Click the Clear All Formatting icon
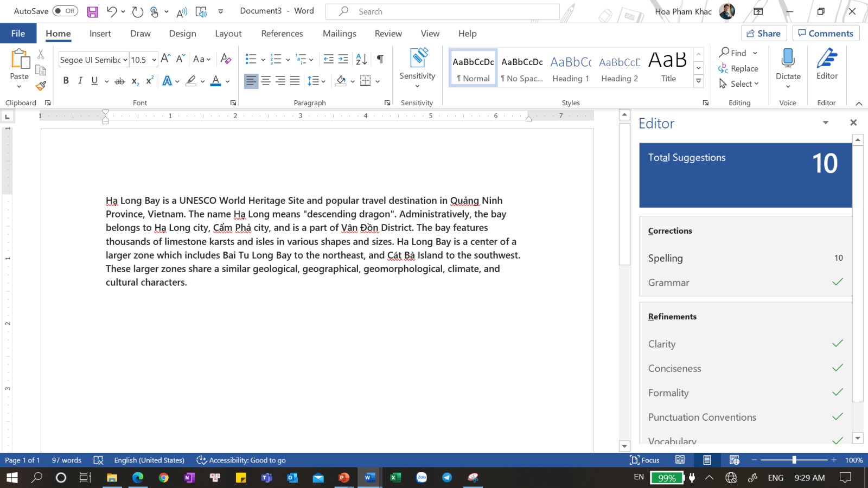This screenshot has height=488, width=868. pos(226,59)
